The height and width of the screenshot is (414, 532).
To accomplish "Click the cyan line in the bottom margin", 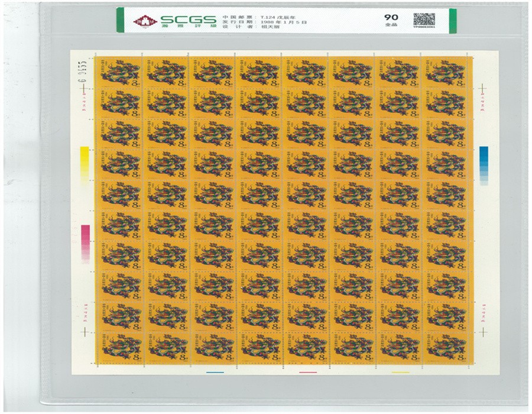I will [215, 373].
